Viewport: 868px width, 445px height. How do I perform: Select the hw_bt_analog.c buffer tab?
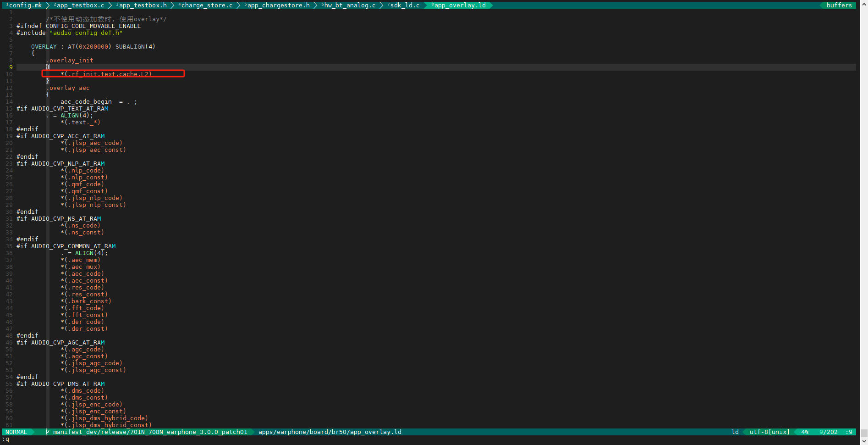349,6
